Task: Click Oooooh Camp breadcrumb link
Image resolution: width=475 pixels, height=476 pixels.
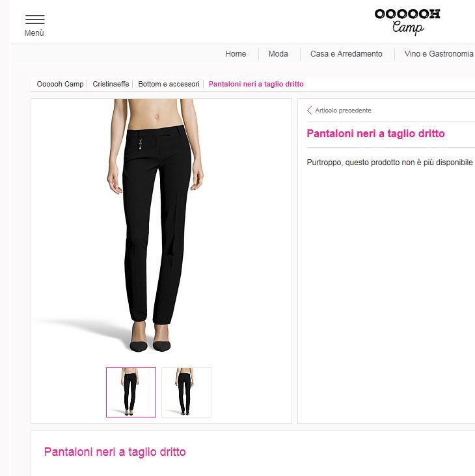Action: (x=60, y=84)
